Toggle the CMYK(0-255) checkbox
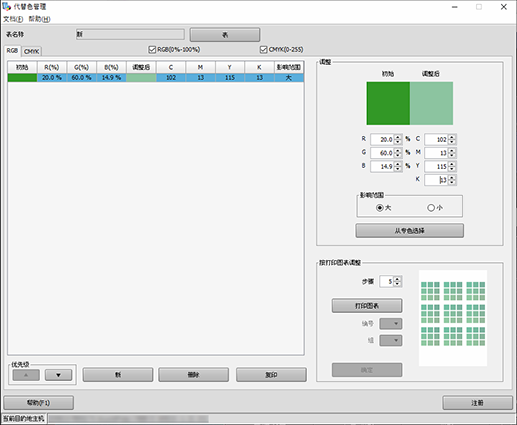This screenshot has height=425, width=517. click(x=263, y=50)
